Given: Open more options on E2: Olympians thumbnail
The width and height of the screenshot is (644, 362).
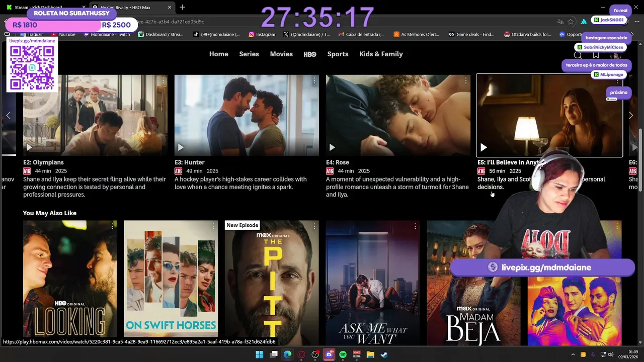Looking at the screenshot, I should pos(163,80).
